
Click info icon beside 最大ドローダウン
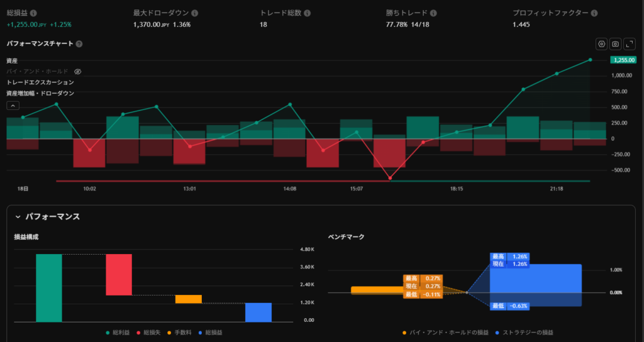coord(195,13)
